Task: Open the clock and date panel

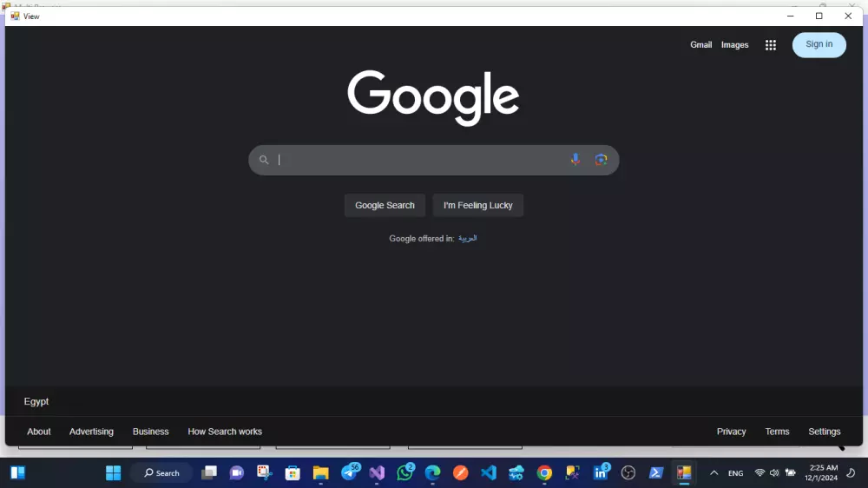Action: coord(821,473)
